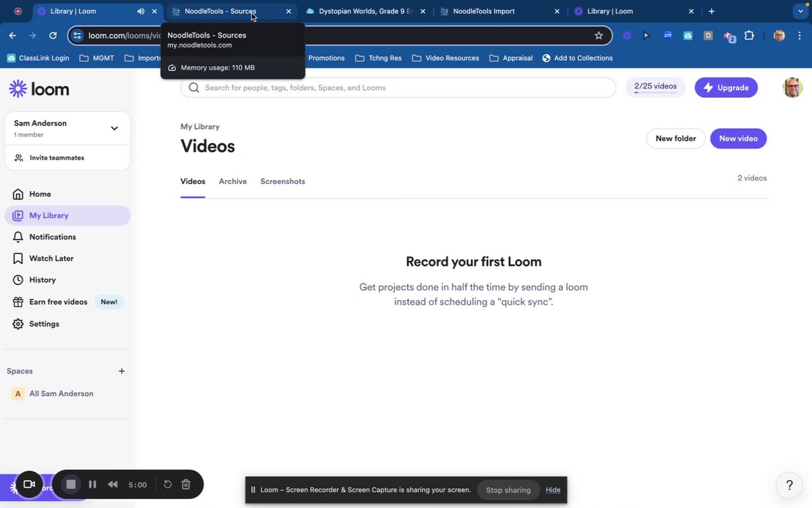Add a new Space with plus icon
The height and width of the screenshot is (508, 812).
point(122,371)
